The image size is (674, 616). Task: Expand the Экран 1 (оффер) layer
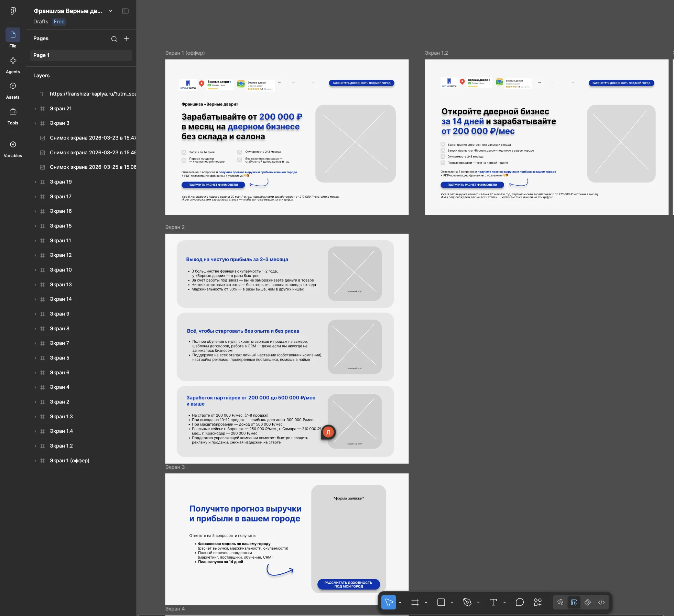(x=35, y=461)
